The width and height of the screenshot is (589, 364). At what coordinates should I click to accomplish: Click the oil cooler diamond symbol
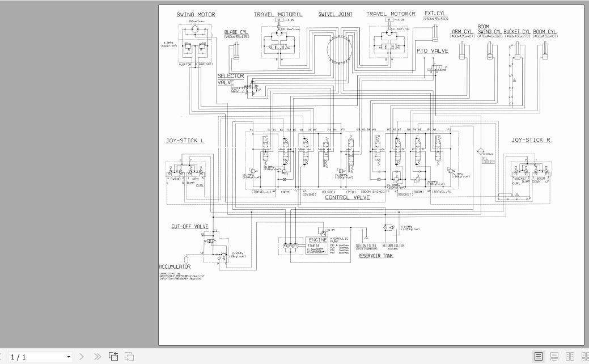tap(481, 151)
